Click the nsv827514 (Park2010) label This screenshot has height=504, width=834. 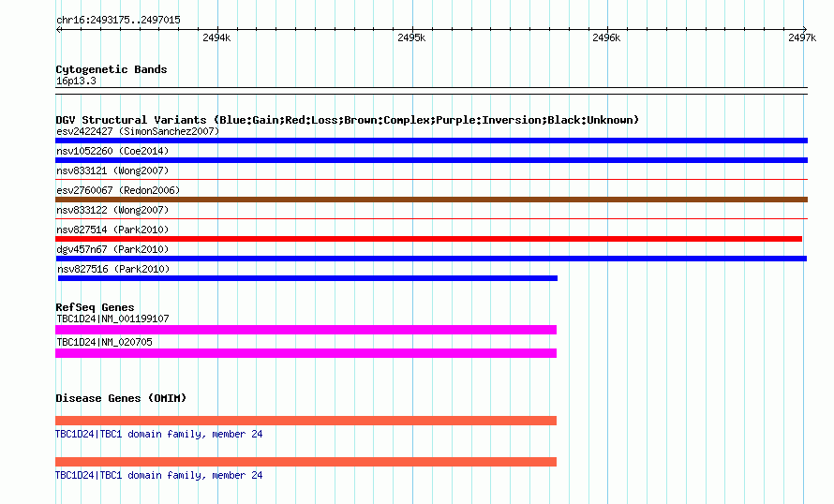112,230
